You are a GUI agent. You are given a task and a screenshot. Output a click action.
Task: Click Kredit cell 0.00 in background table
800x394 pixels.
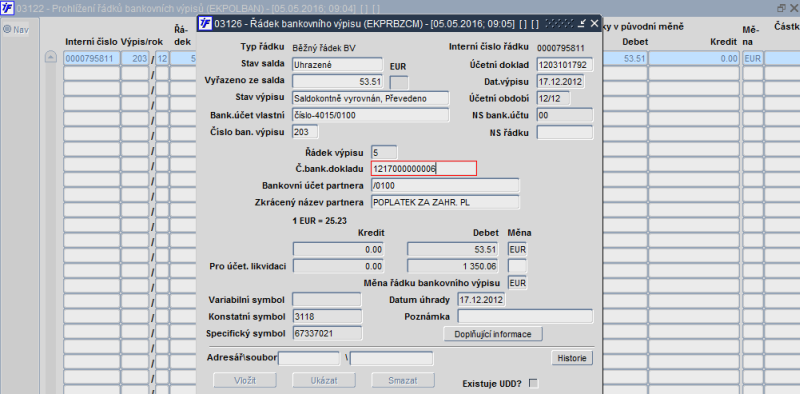pos(694,59)
